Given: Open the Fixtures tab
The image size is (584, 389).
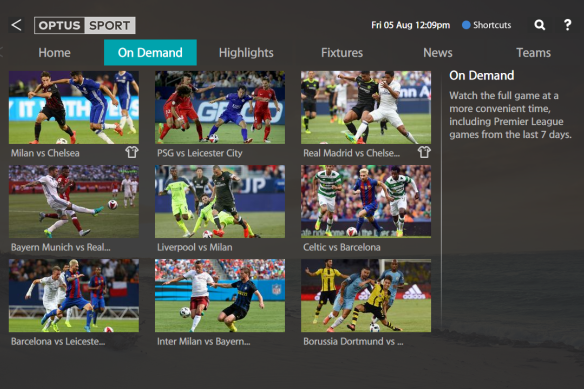Looking at the screenshot, I should 342,53.
